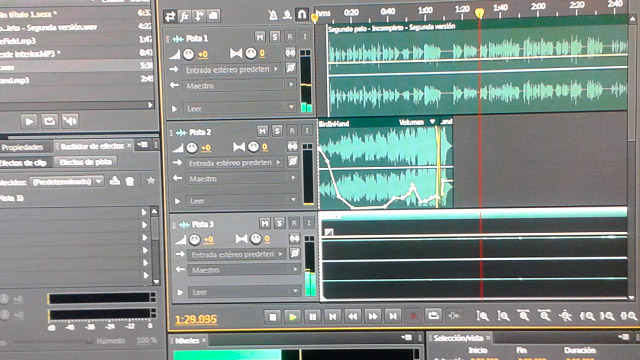Viewport: 640px width, 360px height.
Task: Click the 1:28.895 time display
Action: (196, 319)
